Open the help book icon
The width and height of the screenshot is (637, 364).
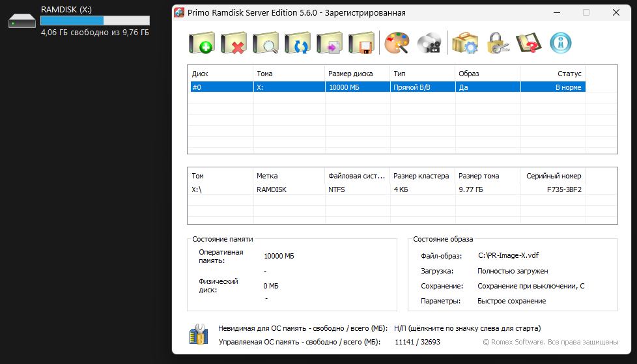pos(529,44)
